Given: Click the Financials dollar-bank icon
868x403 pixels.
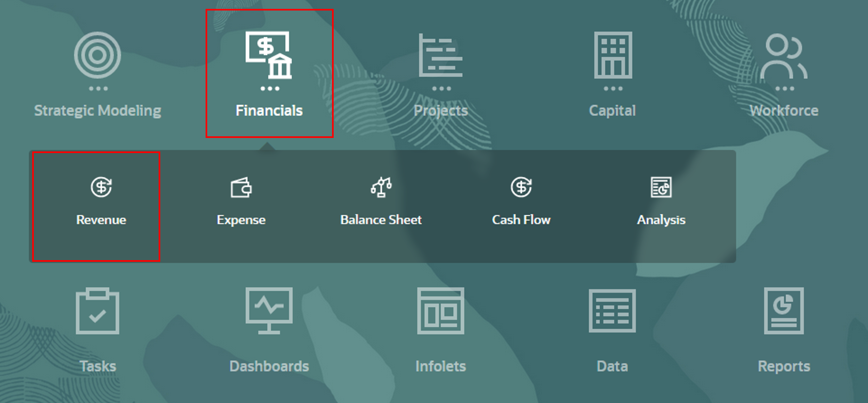Looking at the screenshot, I should (x=269, y=55).
